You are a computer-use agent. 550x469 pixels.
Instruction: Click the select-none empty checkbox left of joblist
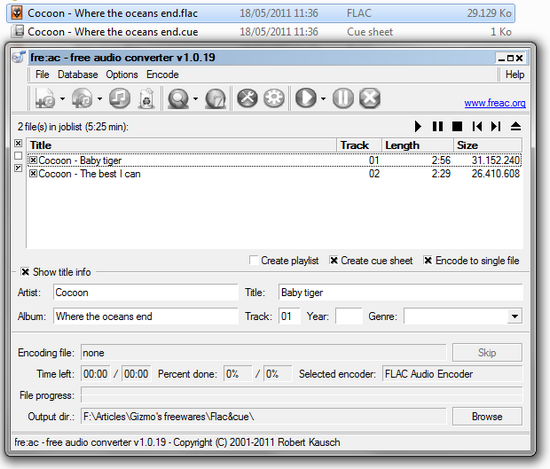click(18, 156)
